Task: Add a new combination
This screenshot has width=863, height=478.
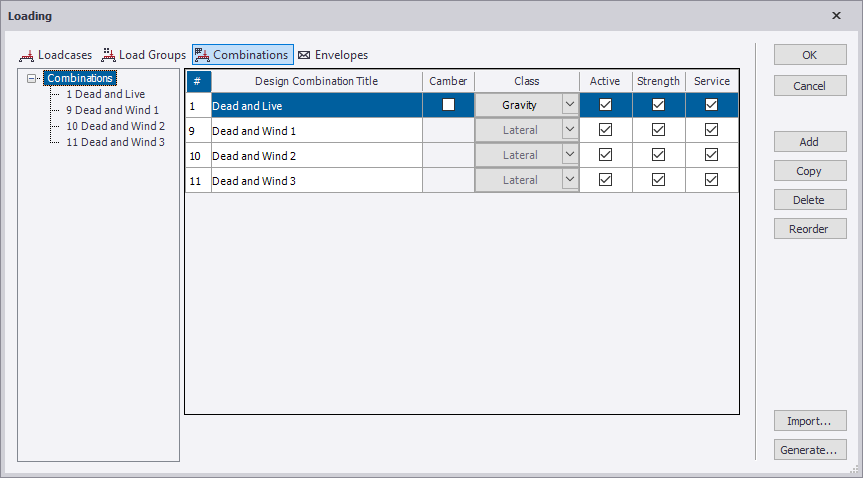Action: point(810,142)
